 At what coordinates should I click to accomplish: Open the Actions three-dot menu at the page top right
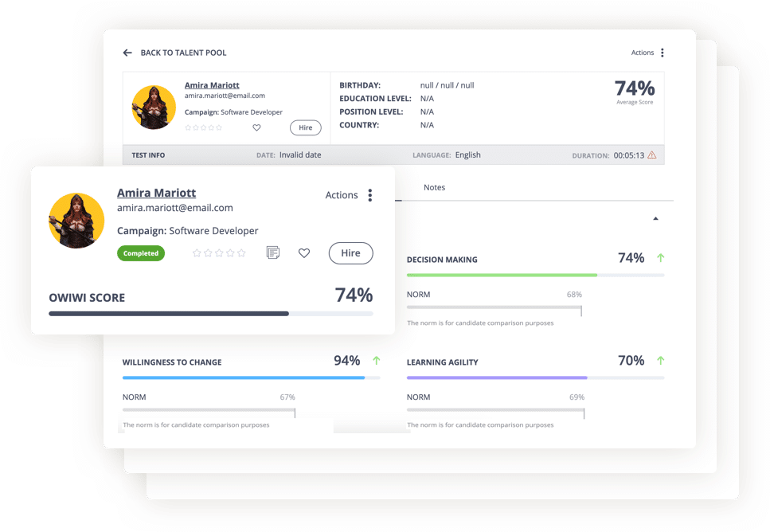point(663,53)
